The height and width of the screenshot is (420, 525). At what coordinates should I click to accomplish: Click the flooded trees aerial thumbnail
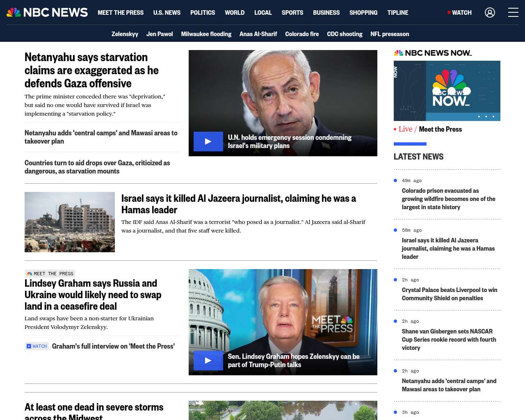pyautogui.click(x=283, y=410)
